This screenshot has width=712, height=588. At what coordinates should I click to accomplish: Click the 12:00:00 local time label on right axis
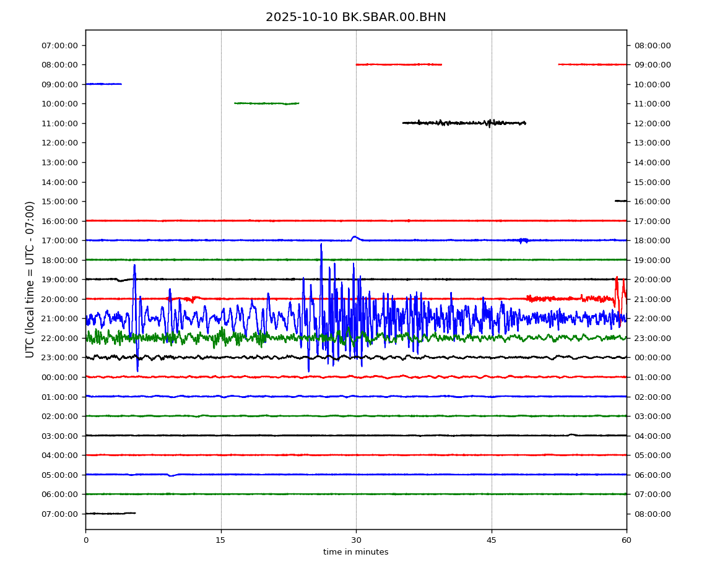[652, 123]
